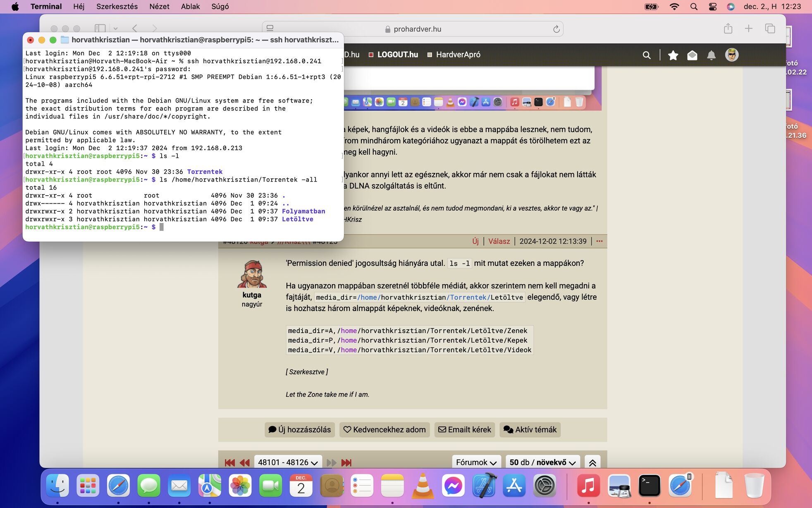
Task: Click Safari share button
Action: point(728,29)
